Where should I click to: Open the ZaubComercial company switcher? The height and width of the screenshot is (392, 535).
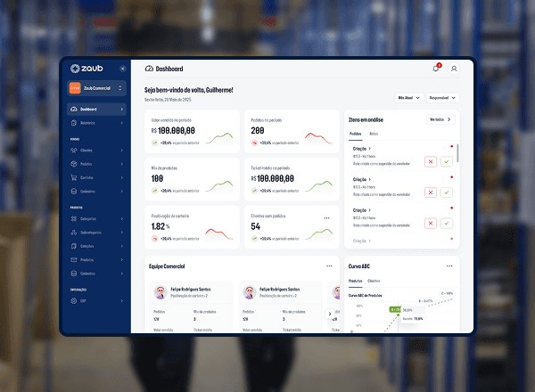click(x=97, y=88)
